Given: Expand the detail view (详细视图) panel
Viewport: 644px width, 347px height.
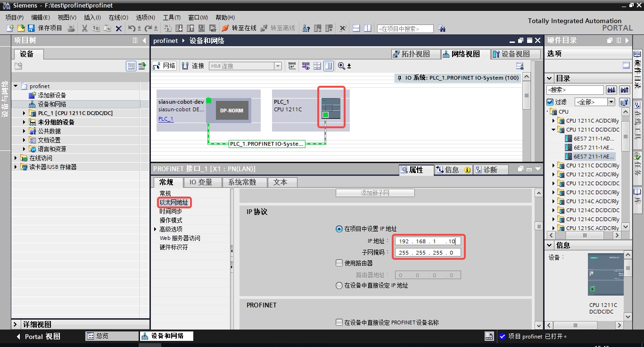Looking at the screenshot, I should tap(16, 324).
